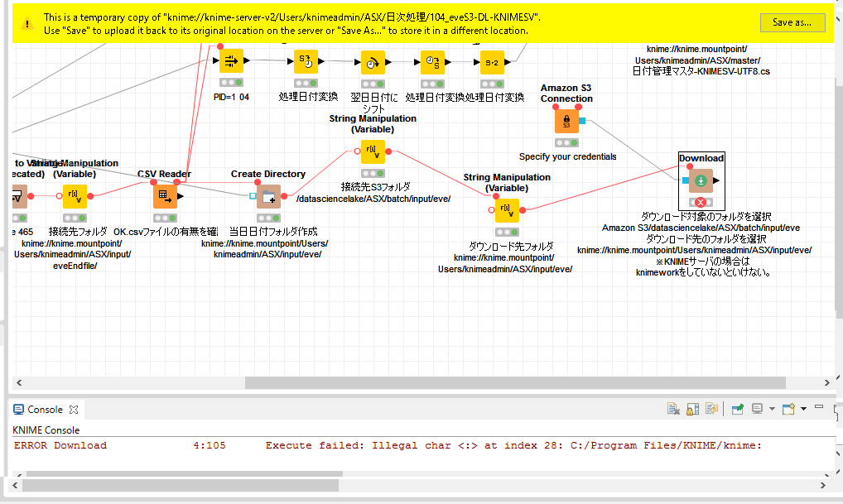This screenshot has width=843, height=504.
Task: Click the status light under Create Directory
Action: (x=268, y=218)
